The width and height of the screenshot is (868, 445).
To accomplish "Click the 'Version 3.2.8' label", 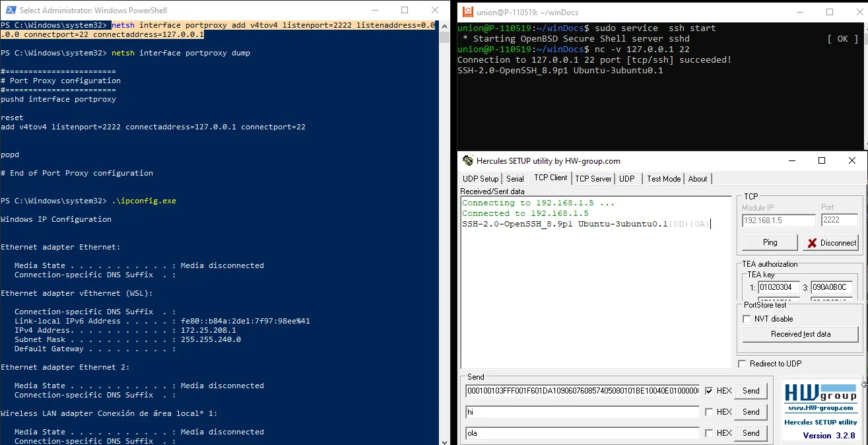I will coord(828,436).
